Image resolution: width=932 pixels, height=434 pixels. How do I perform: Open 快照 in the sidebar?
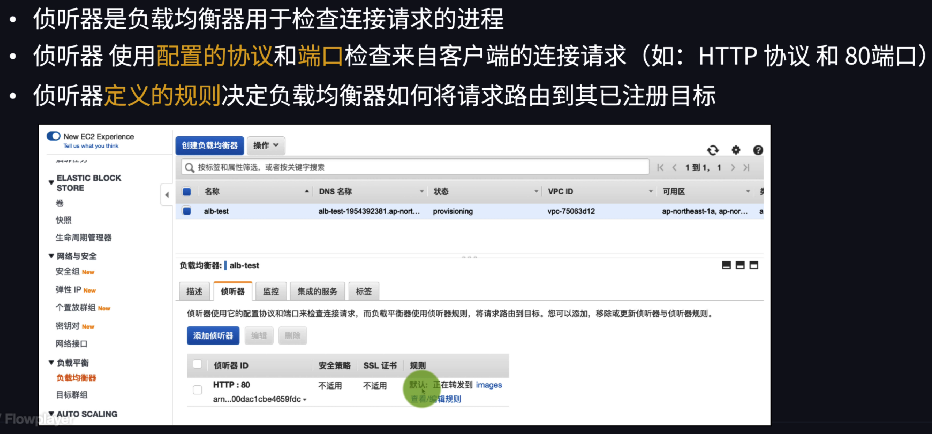pos(64,220)
